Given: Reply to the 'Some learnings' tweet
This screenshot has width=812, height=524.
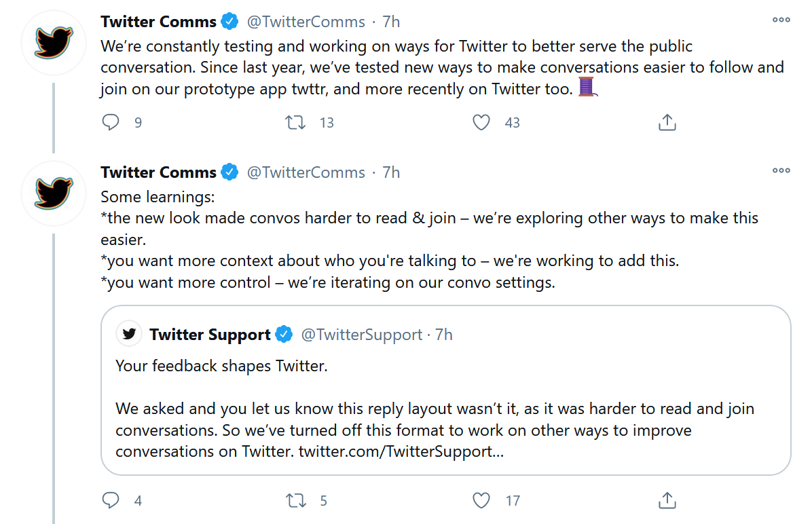Looking at the screenshot, I should 111,501.
